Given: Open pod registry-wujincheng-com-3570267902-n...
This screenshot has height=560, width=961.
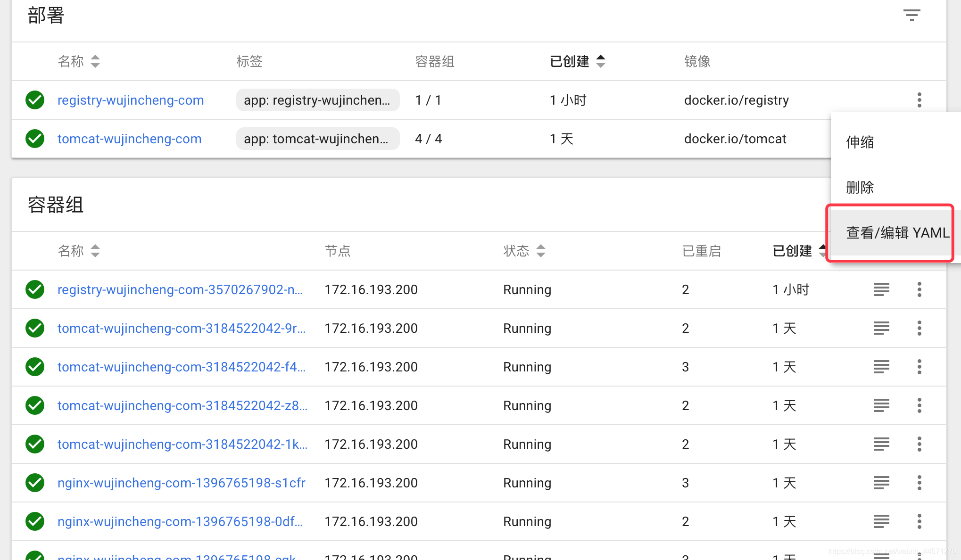Looking at the screenshot, I should click(180, 289).
